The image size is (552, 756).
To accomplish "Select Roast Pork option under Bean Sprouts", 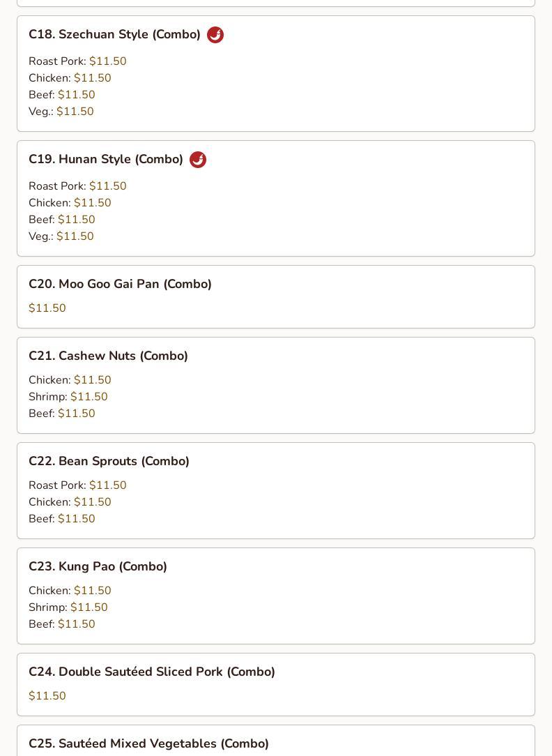I will (x=77, y=485).
